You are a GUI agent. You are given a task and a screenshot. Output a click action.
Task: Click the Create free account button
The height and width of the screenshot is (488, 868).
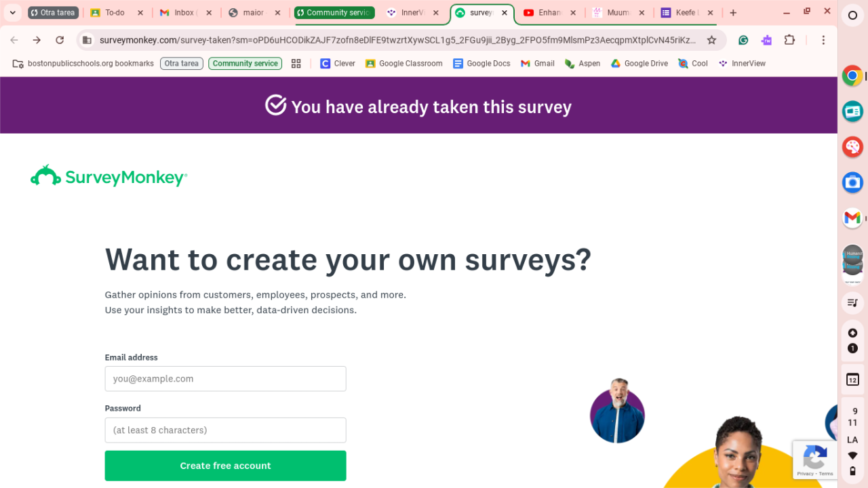tap(225, 466)
